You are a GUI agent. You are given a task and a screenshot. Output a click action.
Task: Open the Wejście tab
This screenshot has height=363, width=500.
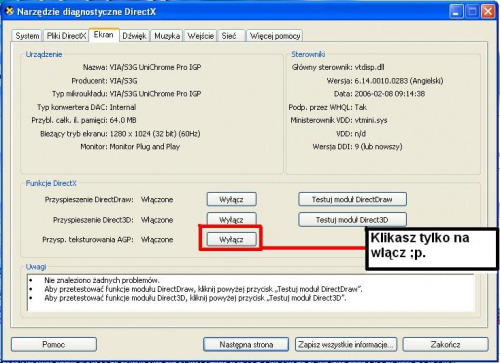(200, 36)
